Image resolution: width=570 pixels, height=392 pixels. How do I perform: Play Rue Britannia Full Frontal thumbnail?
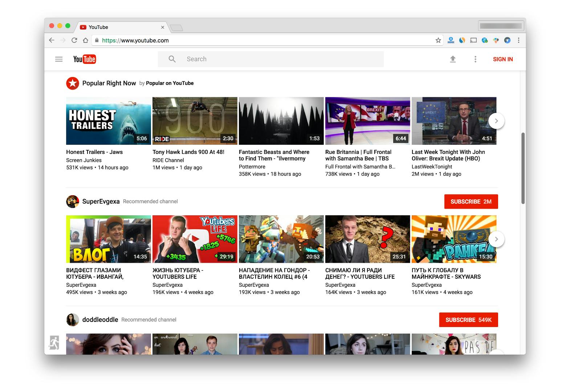[x=368, y=121]
